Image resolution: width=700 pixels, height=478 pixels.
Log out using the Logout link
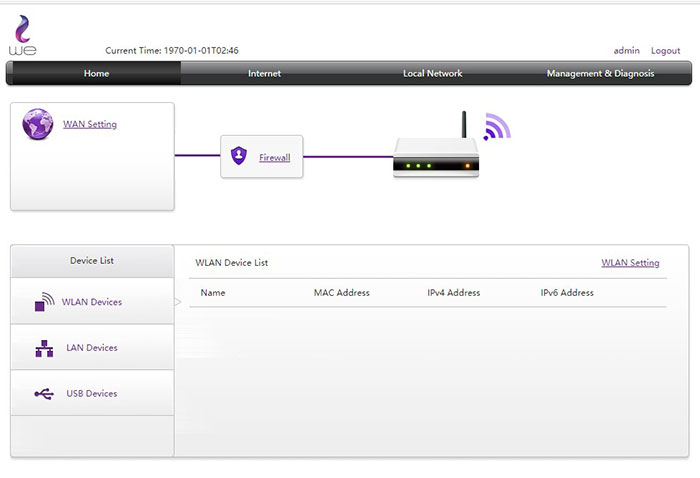point(665,50)
